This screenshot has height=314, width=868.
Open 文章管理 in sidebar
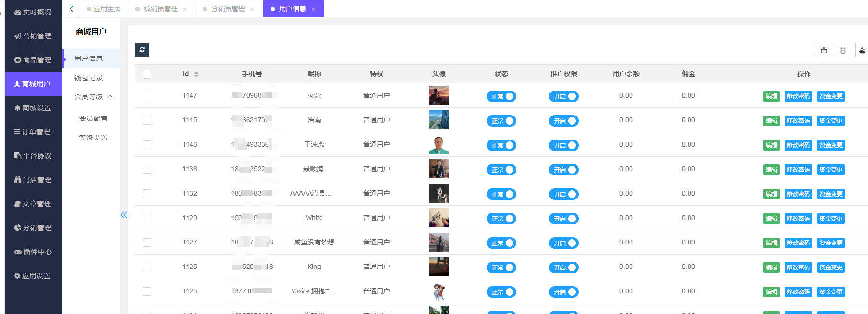33,204
